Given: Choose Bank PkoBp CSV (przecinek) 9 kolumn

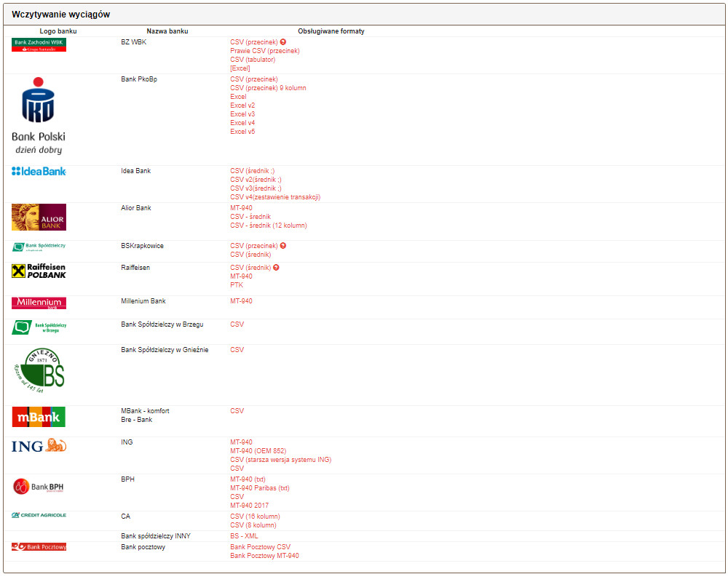Looking at the screenshot, I should pos(269,88).
